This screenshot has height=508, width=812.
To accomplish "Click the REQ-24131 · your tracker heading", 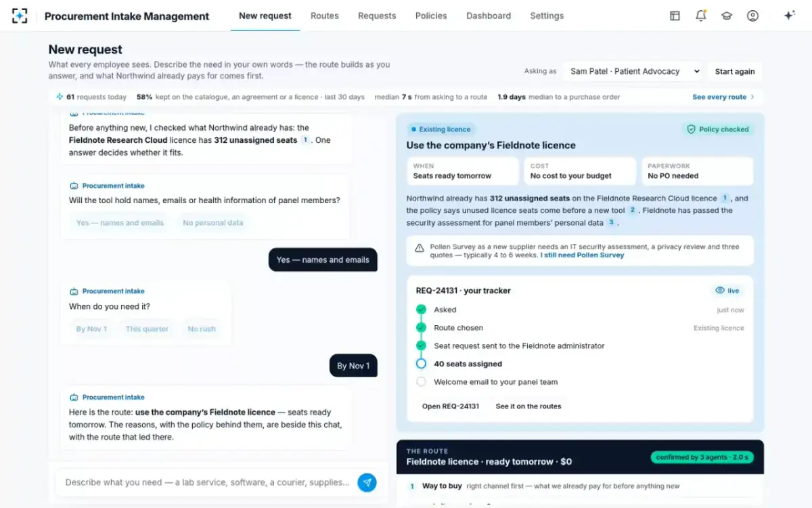I will point(464,291).
